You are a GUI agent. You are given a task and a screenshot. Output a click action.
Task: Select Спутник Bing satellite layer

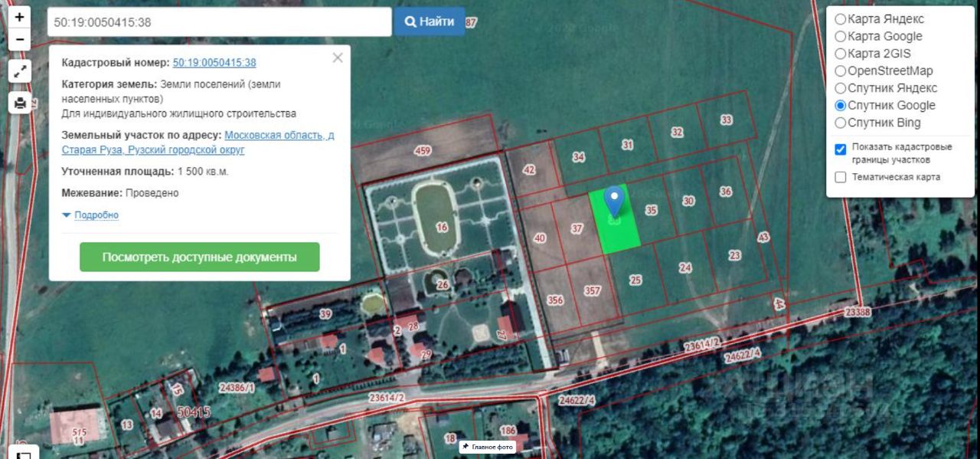(x=840, y=123)
